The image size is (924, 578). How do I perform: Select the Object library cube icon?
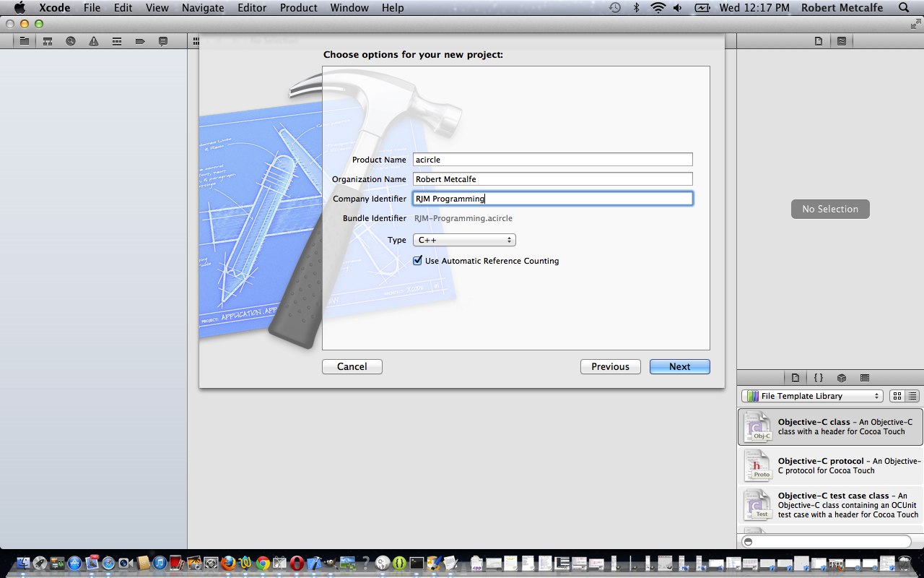pyautogui.click(x=842, y=378)
